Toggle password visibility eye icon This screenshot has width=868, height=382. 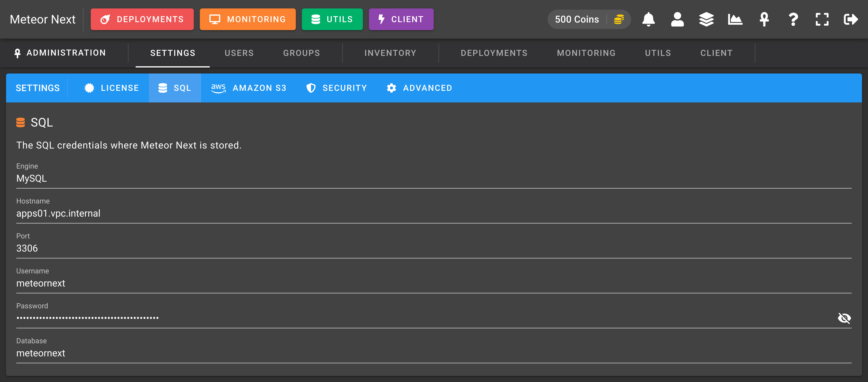844,318
